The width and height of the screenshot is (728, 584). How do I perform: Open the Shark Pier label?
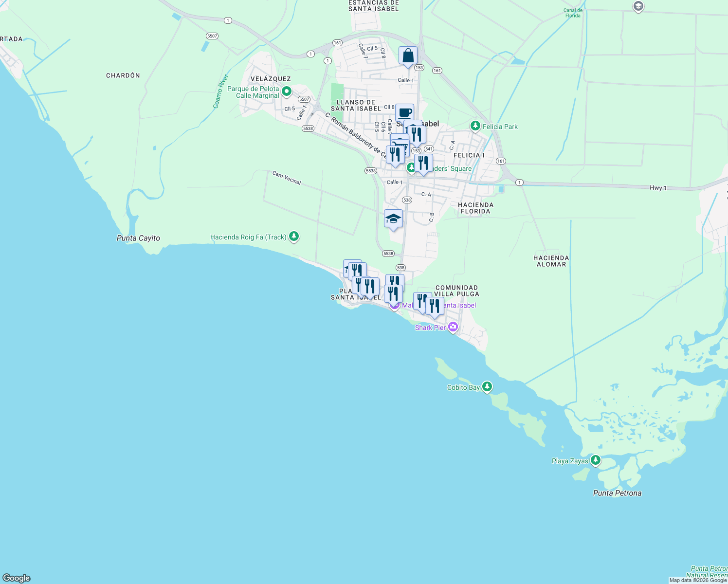(430, 328)
